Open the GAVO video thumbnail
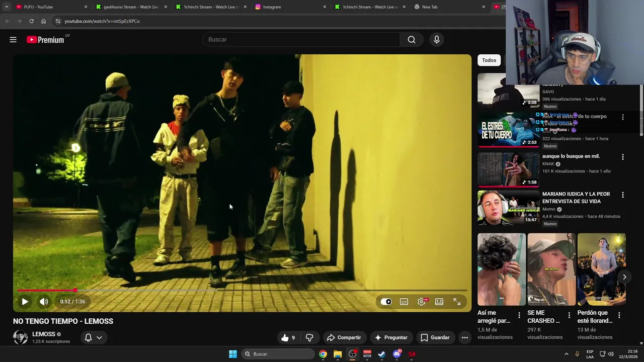Image resolution: width=644 pixels, height=362 pixels. 508,90
